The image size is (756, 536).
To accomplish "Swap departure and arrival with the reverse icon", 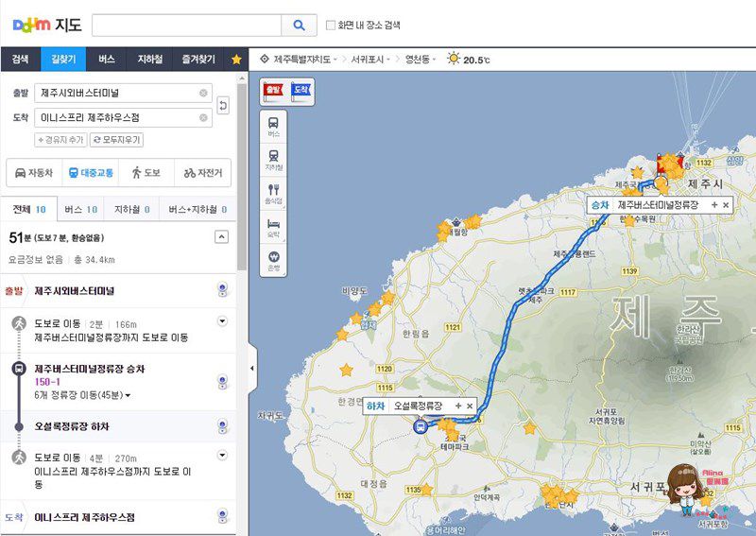I will coord(223,105).
